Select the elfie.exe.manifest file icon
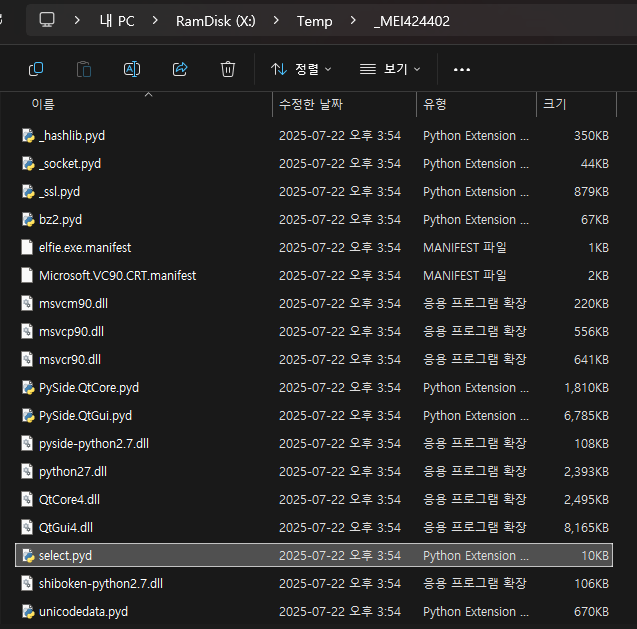The image size is (637, 629). [x=27, y=247]
